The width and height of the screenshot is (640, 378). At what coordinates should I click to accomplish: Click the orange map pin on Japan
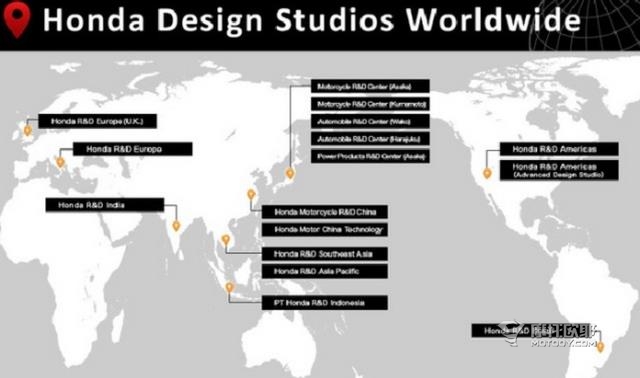tap(290, 173)
